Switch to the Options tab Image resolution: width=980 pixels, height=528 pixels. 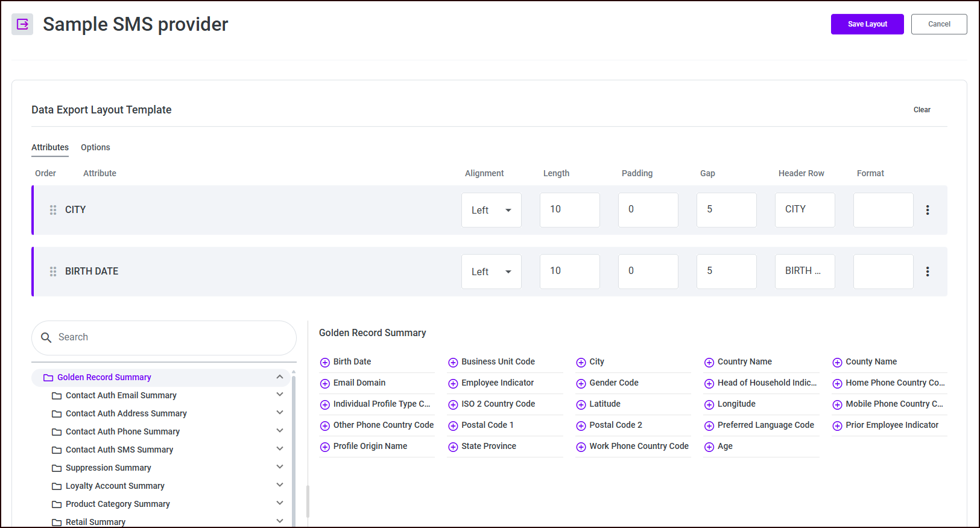95,147
